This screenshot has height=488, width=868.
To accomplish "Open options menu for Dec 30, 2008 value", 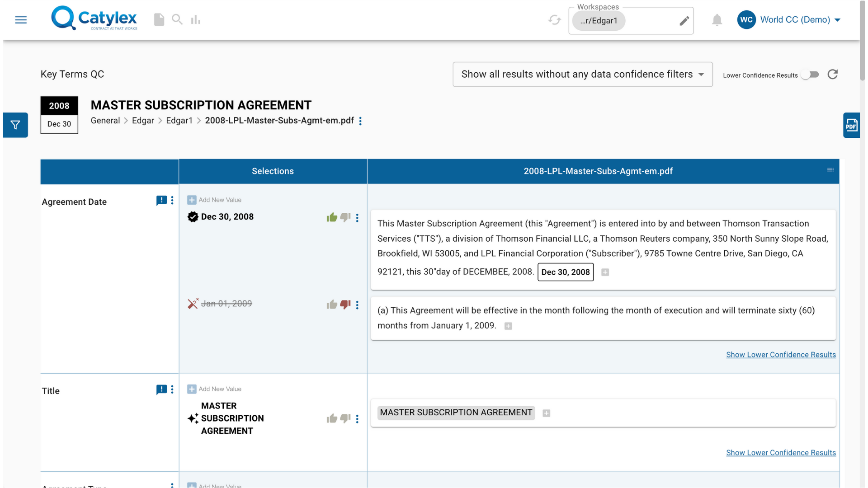I will tap(357, 218).
